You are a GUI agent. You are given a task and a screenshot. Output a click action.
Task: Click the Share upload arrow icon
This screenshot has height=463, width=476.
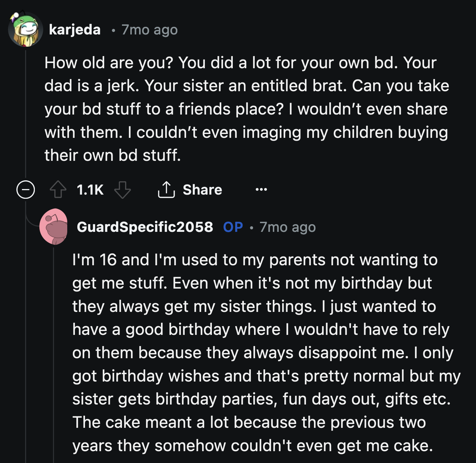tap(167, 190)
